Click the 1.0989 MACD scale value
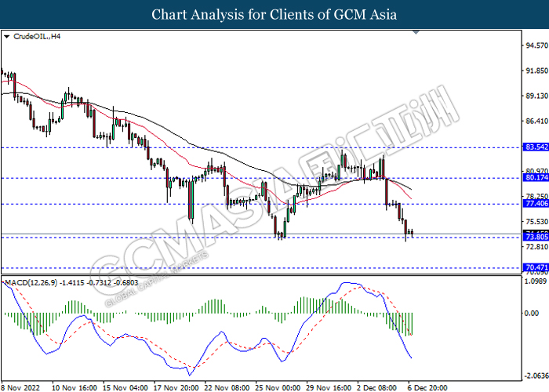This screenshot has height=392, width=549. pyautogui.click(x=536, y=281)
